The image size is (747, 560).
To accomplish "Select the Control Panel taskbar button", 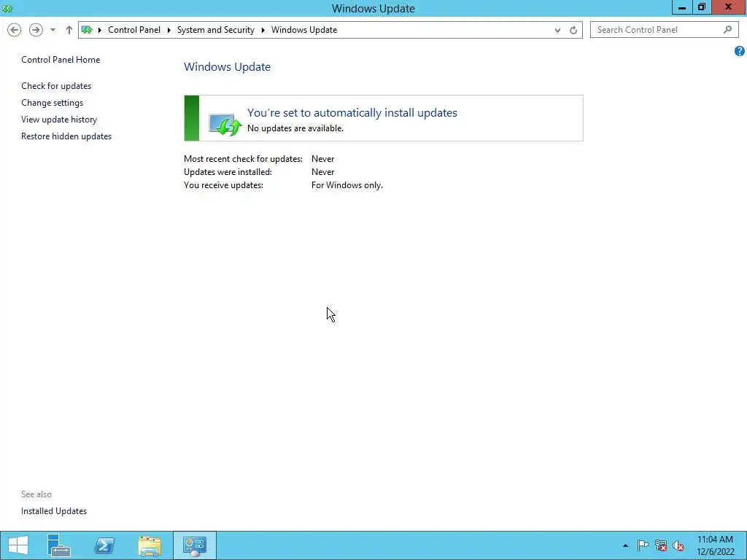I will 194,545.
